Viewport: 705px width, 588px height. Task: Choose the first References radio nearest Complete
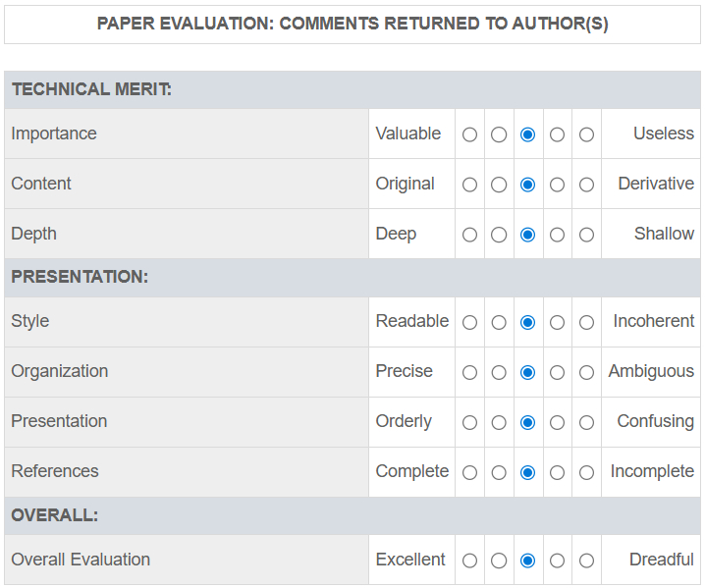point(469,472)
